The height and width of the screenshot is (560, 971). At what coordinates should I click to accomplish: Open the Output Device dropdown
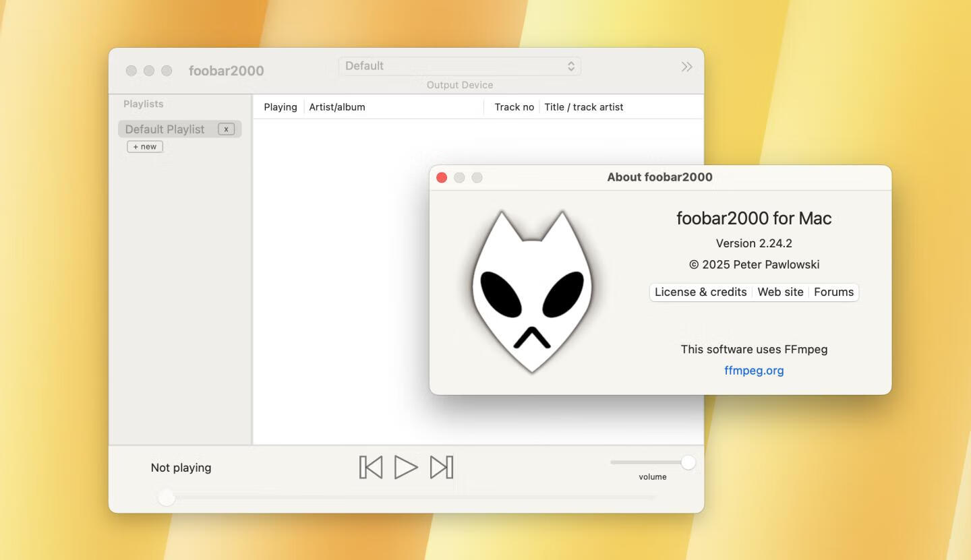pyautogui.click(x=459, y=66)
